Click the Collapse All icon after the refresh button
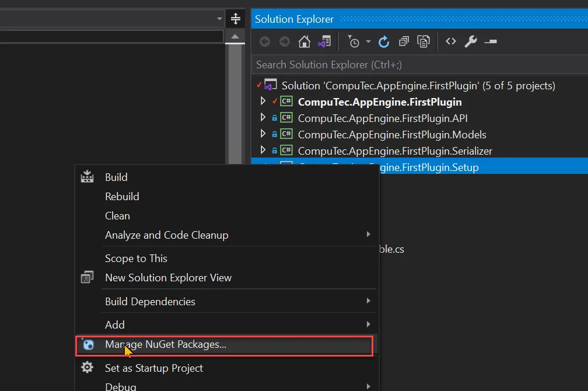 [403, 41]
